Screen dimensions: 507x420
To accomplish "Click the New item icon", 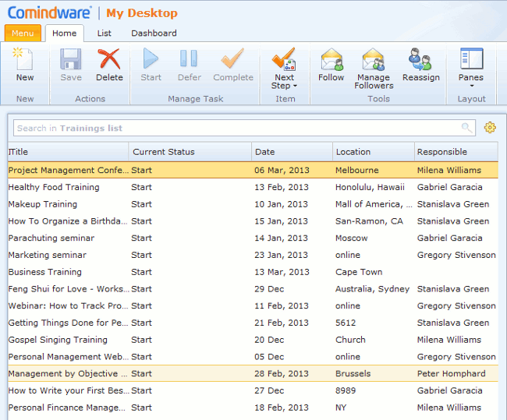I will pos(23,58).
